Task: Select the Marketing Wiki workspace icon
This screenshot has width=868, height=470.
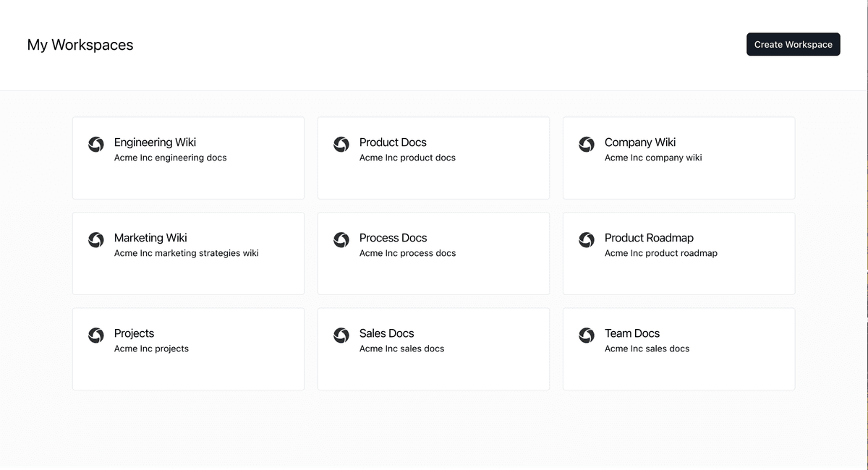Action: pyautogui.click(x=96, y=240)
